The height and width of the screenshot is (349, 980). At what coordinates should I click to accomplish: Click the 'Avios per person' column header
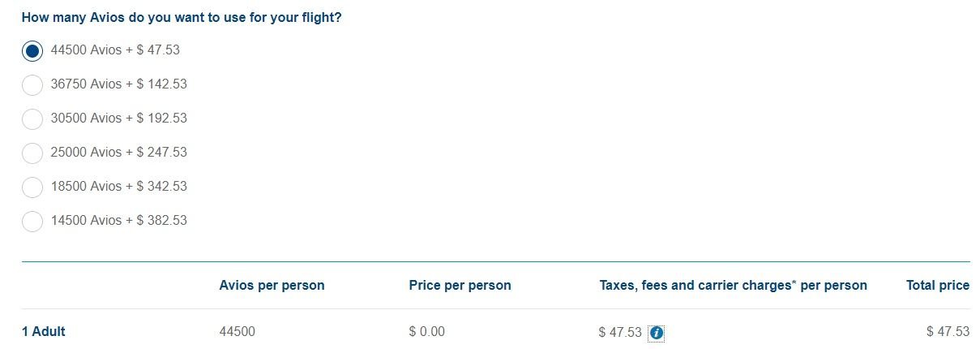272,285
